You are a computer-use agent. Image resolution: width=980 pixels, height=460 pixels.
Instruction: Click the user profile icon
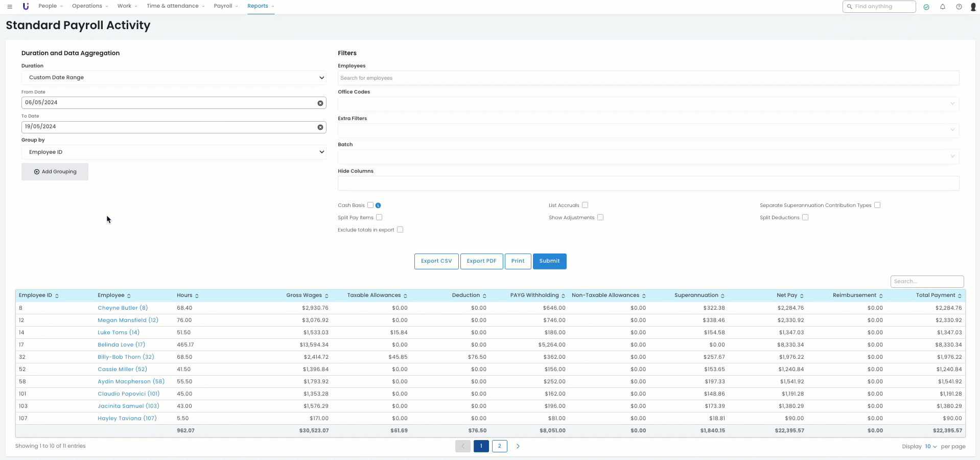(973, 7)
